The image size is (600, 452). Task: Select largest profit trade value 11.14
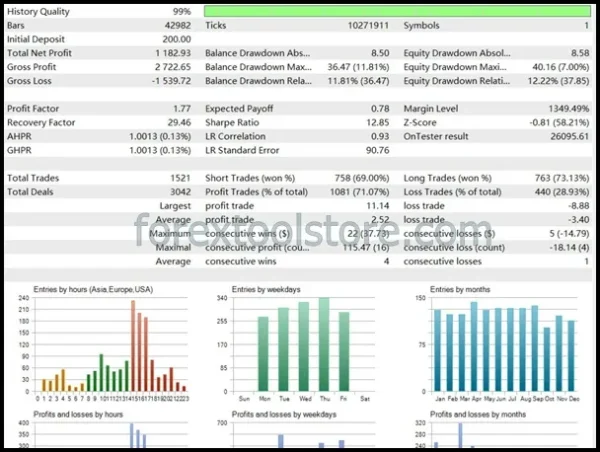[x=378, y=206]
